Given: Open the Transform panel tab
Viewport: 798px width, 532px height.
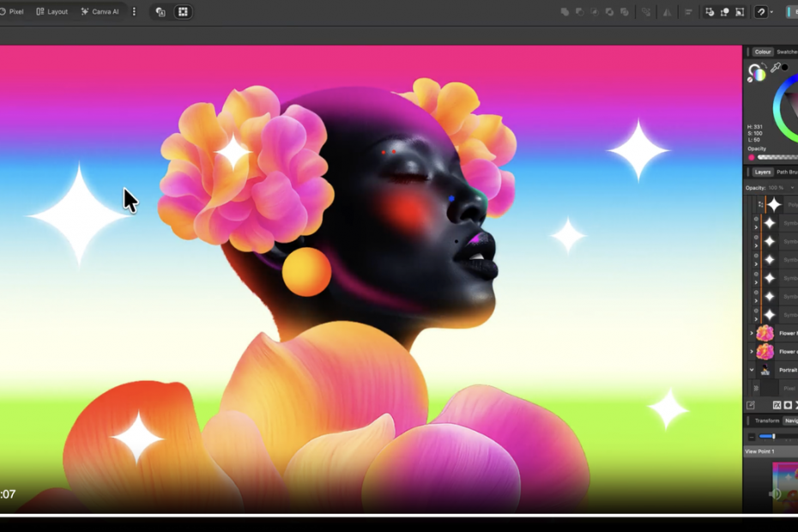Looking at the screenshot, I should (x=766, y=420).
